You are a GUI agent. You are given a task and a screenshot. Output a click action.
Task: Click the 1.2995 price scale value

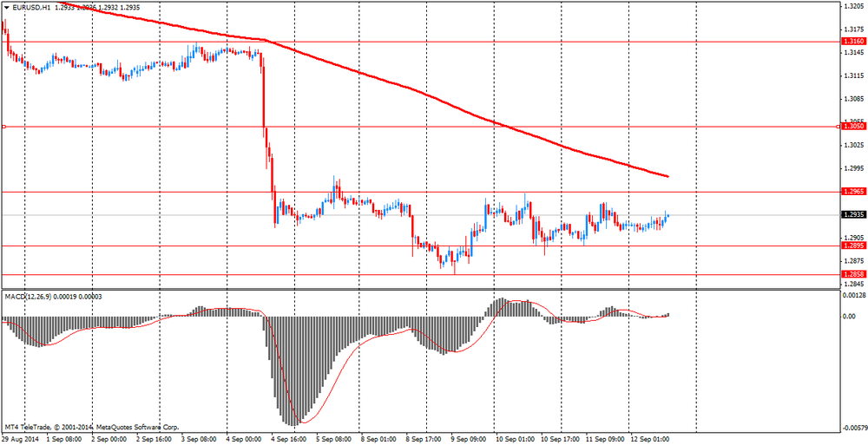[852, 168]
